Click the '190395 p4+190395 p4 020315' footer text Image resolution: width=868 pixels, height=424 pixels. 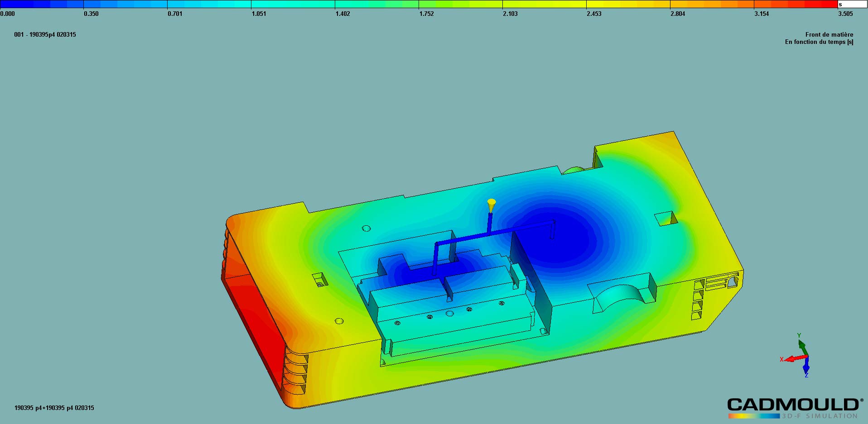click(54, 408)
